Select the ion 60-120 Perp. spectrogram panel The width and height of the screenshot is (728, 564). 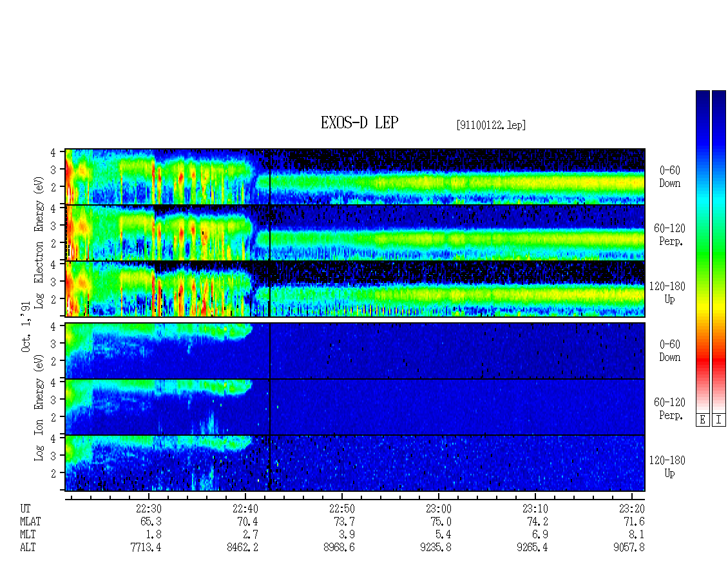click(355, 407)
